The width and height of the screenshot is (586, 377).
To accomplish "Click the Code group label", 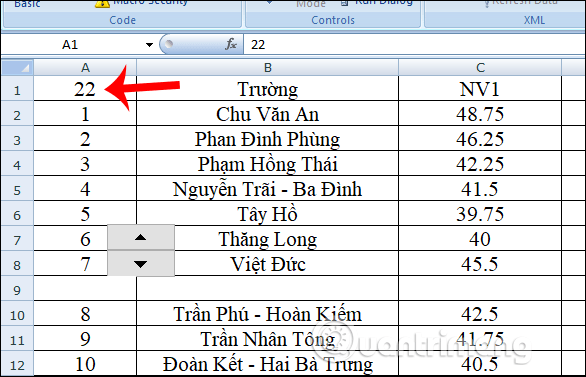I will point(123,20).
